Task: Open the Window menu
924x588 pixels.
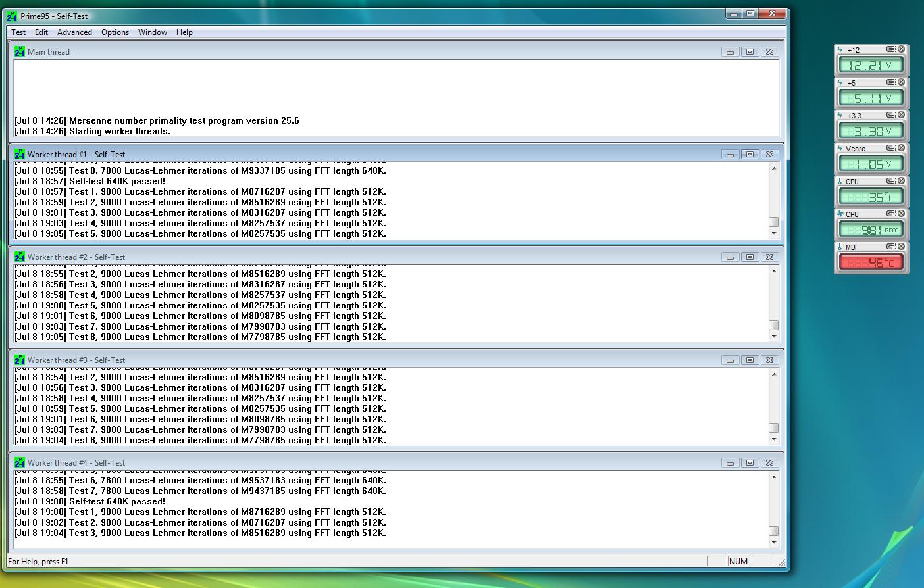Action: [x=153, y=32]
